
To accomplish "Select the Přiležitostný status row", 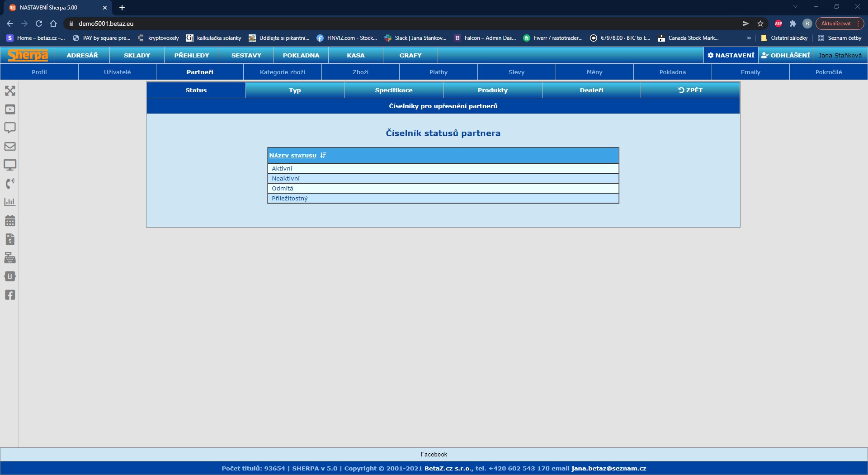I will tap(290, 199).
